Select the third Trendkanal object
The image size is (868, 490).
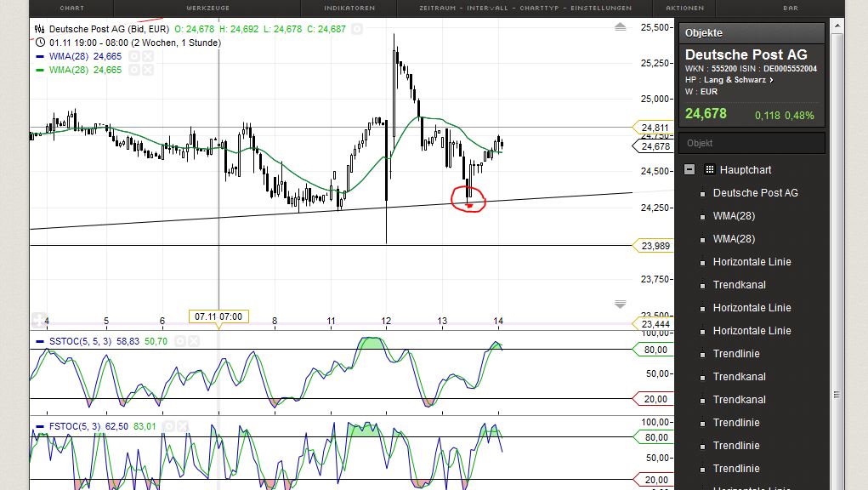[x=739, y=400]
